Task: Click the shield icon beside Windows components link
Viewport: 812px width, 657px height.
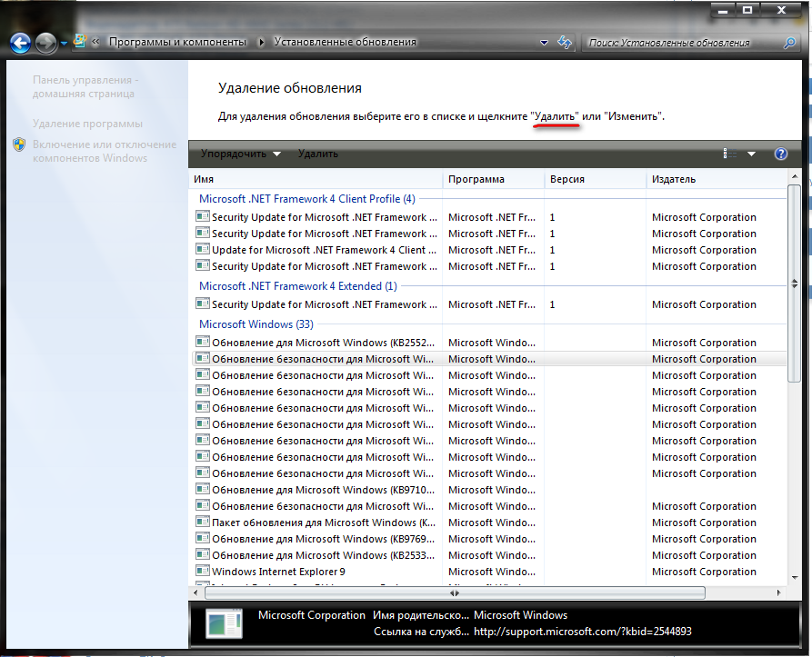Action: 19,144
